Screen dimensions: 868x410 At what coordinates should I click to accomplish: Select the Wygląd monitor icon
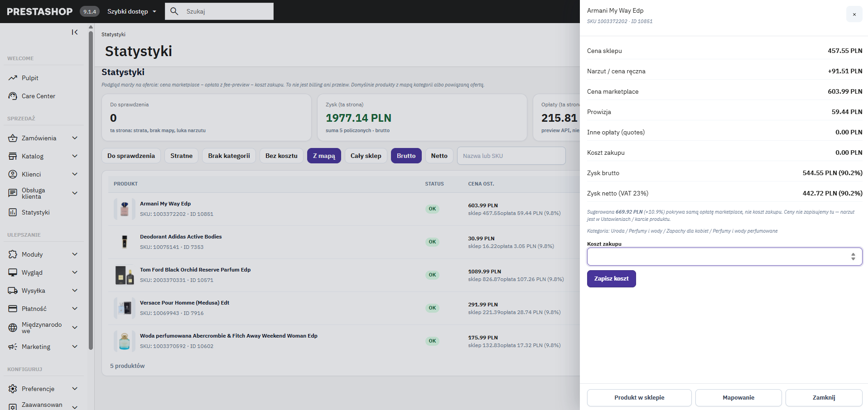click(x=13, y=272)
